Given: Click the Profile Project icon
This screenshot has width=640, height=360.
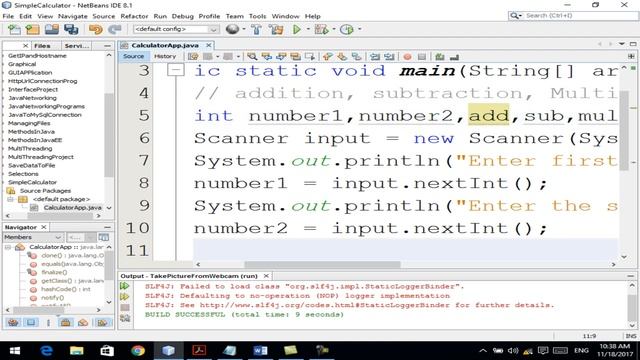Looking at the screenshot, I should click(x=347, y=29).
